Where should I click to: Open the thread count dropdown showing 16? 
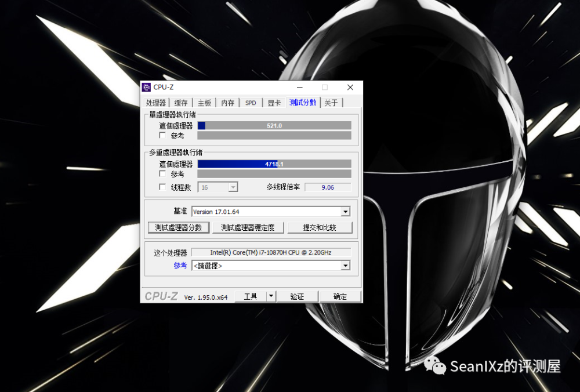pyautogui.click(x=218, y=187)
